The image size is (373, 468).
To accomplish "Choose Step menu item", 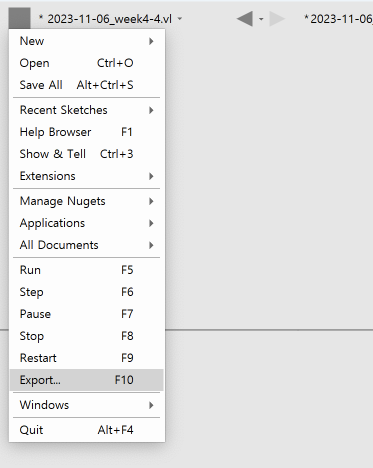I will click(x=87, y=292).
